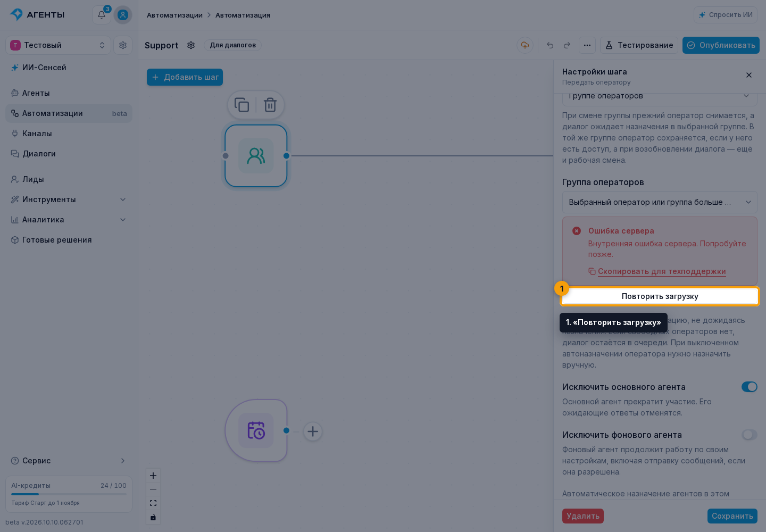Open Support automation settings gear
The height and width of the screenshot is (532, 766).
191,45
